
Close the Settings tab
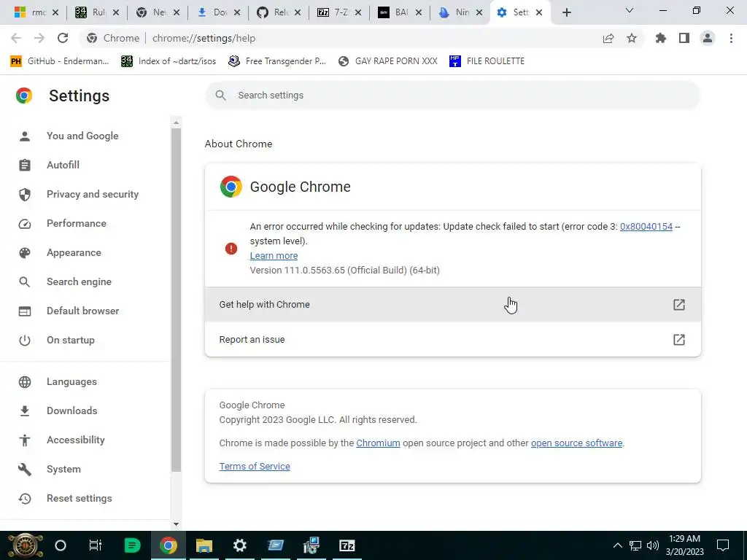[539, 13]
